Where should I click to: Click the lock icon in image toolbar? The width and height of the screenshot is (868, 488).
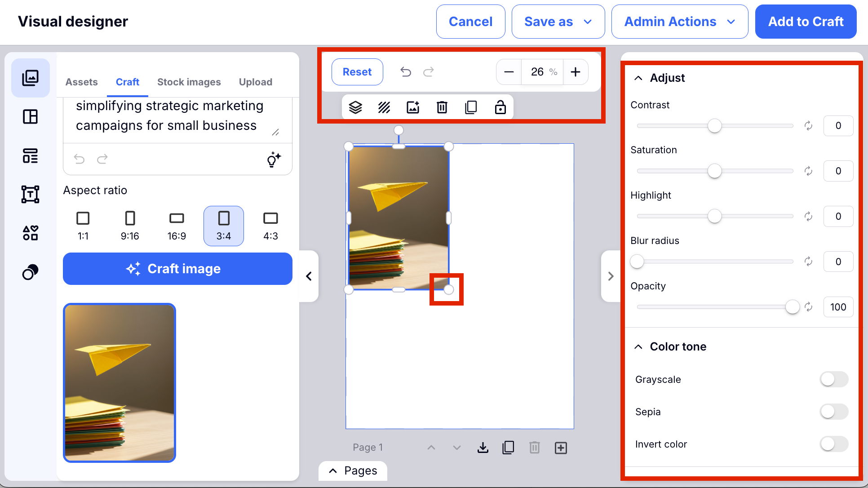click(500, 107)
